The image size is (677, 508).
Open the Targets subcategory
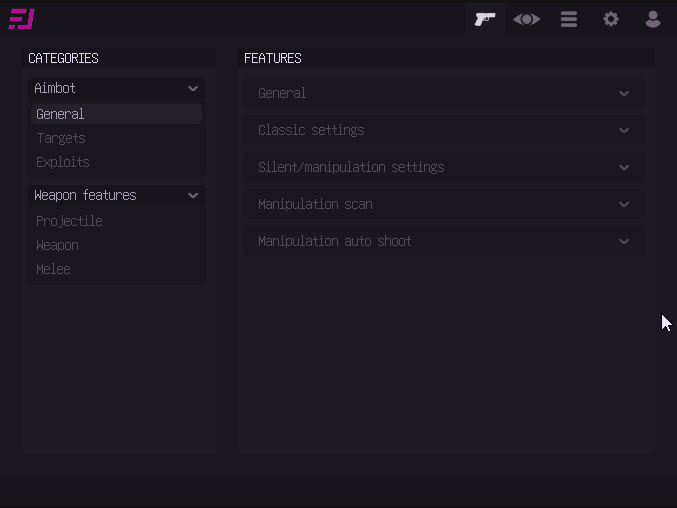61,138
